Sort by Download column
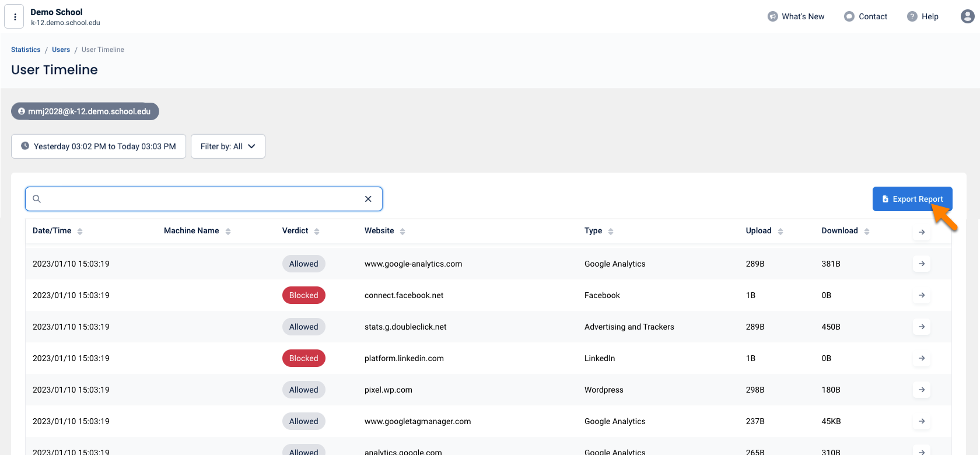Image resolution: width=980 pixels, height=455 pixels. coord(846,231)
